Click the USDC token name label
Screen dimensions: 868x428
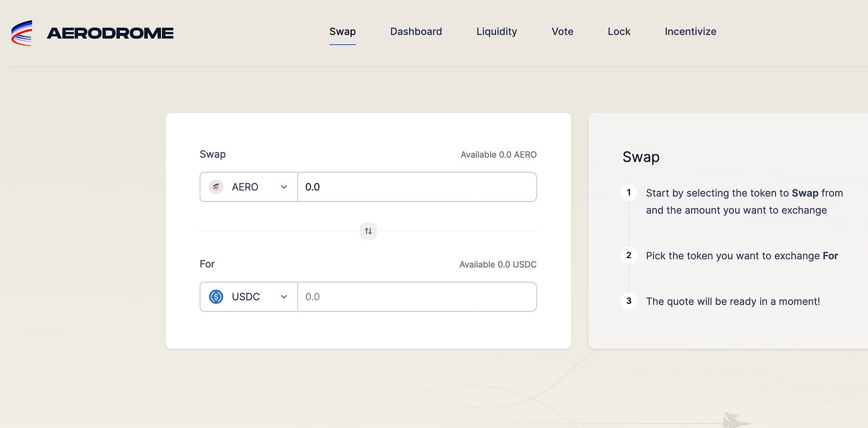[246, 297]
